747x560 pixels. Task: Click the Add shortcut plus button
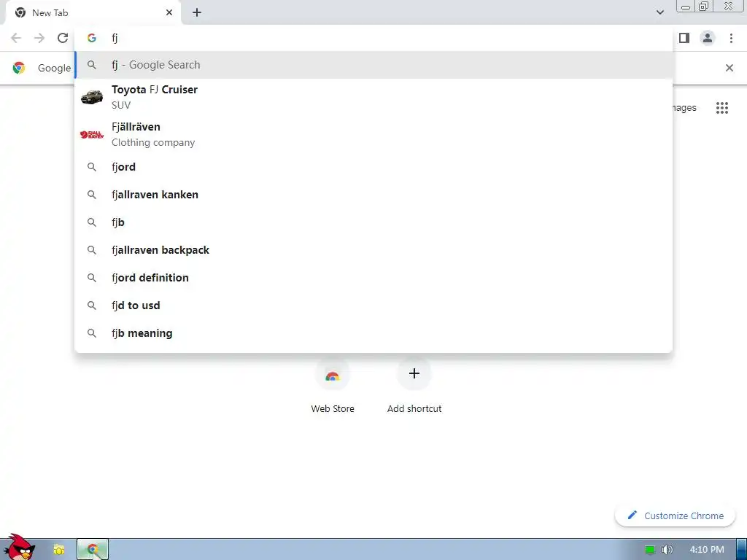point(414,373)
